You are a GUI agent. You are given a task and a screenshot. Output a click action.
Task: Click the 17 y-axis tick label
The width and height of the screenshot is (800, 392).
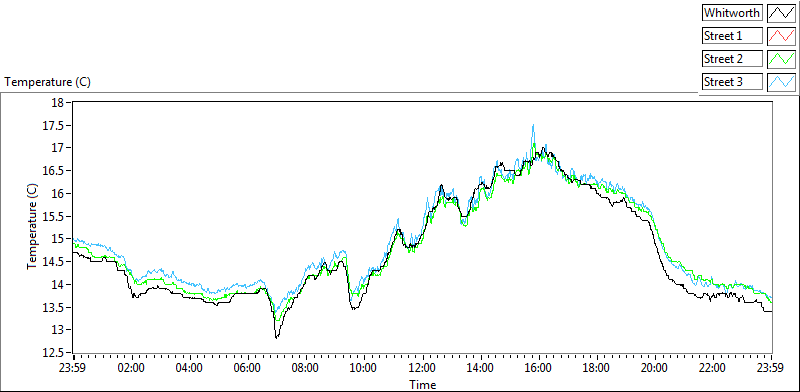coord(58,148)
